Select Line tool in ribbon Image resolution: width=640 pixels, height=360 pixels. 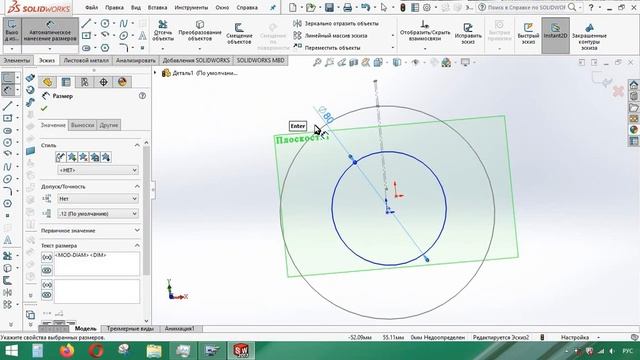click(x=86, y=23)
